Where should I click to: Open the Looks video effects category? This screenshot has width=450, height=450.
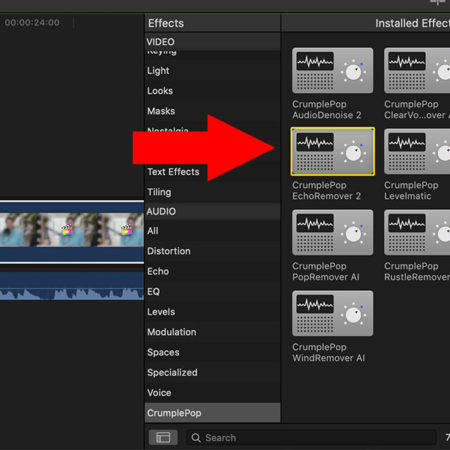point(212,91)
